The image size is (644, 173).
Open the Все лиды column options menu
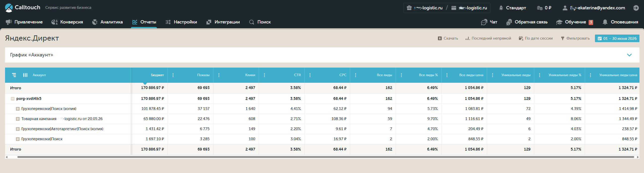point(355,75)
